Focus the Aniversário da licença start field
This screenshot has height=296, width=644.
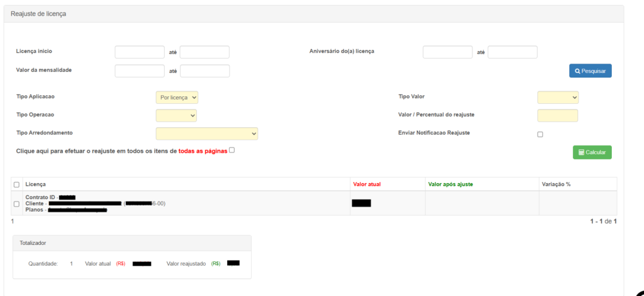coord(447,52)
